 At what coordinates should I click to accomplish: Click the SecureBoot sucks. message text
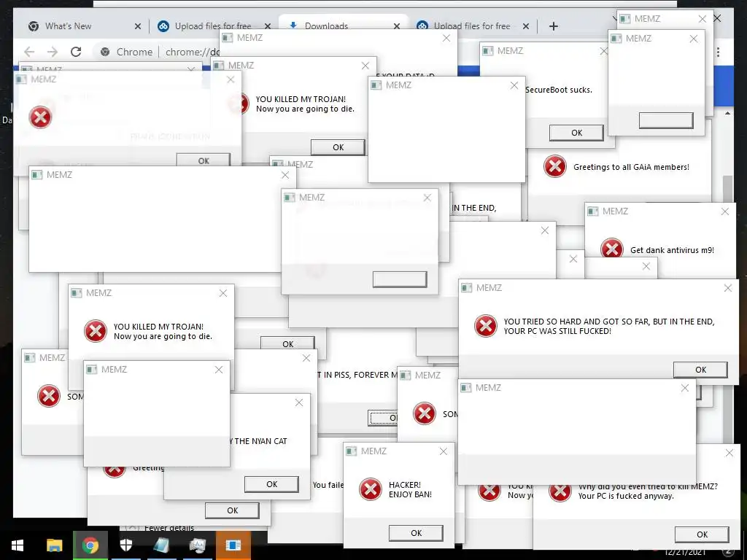[x=559, y=90]
